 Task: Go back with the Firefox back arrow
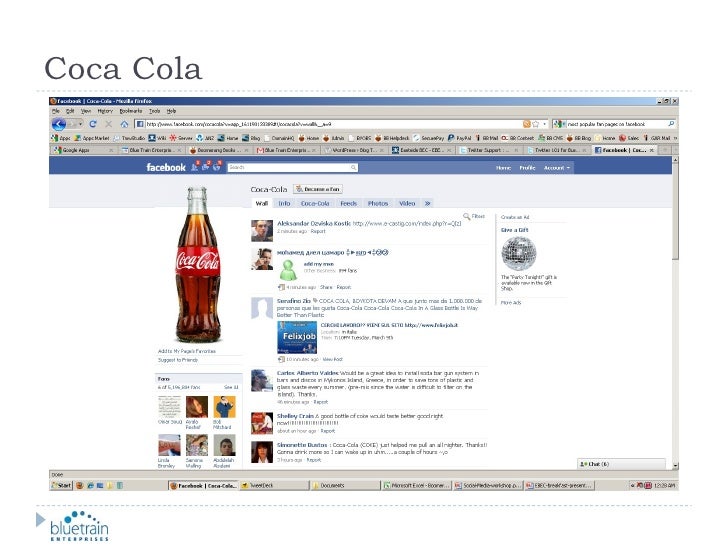point(59,124)
